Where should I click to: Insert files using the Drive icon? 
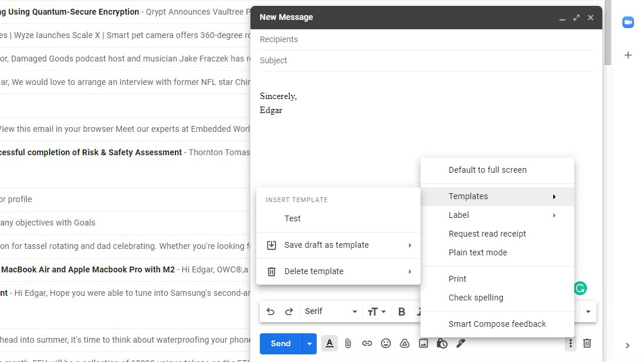[x=405, y=344]
